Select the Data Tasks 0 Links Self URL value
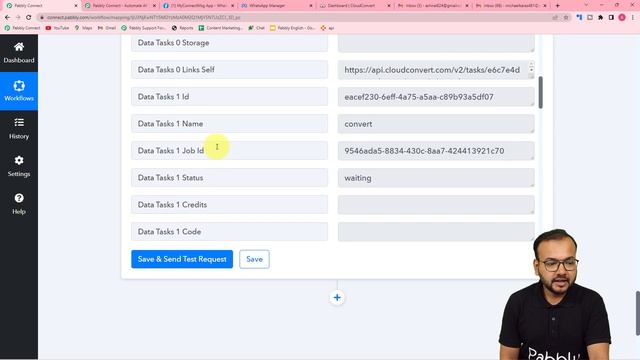Image resolution: width=640 pixels, height=360 pixels. click(436, 70)
